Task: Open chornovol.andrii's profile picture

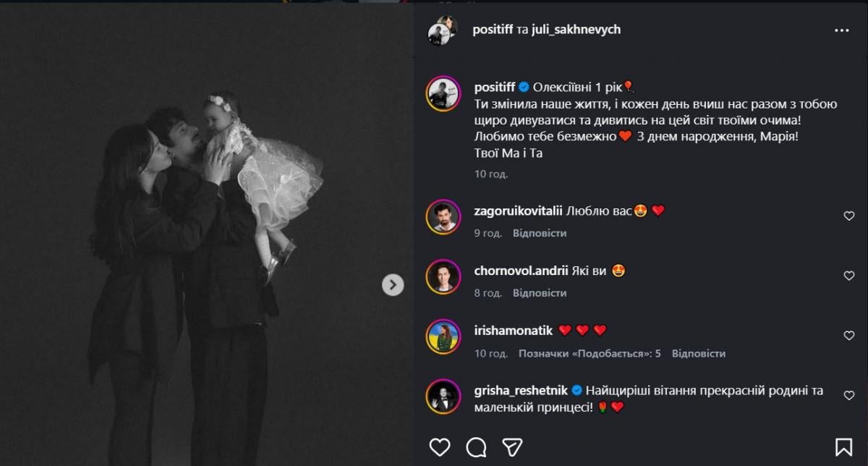Action: (x=443, y=276)
